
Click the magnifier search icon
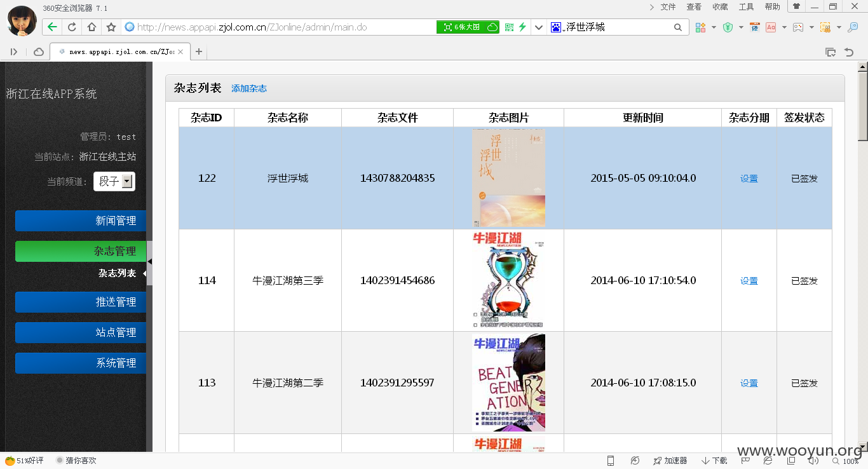point(678,27)
